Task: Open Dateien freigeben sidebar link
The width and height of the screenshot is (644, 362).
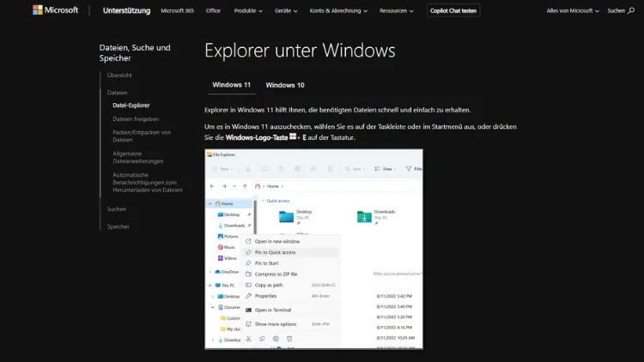Action: [136, 119]
